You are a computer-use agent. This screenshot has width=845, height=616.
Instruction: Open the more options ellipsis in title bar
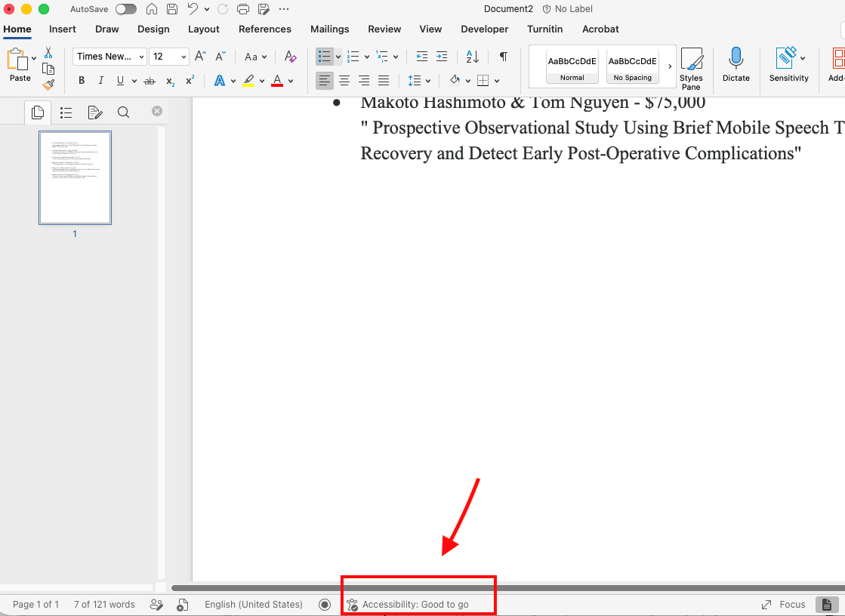(x=284, y=9)
